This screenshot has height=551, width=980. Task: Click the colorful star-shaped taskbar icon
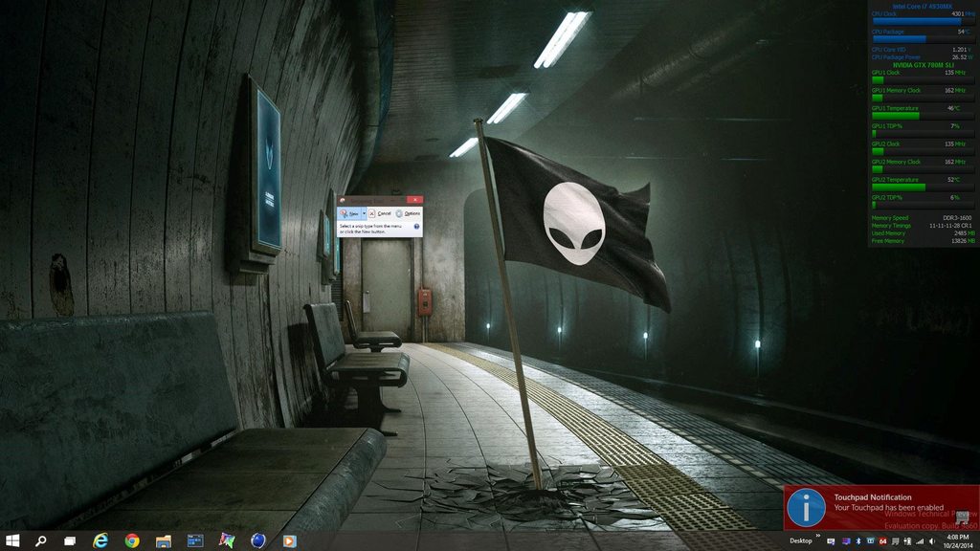click(227, 540)
